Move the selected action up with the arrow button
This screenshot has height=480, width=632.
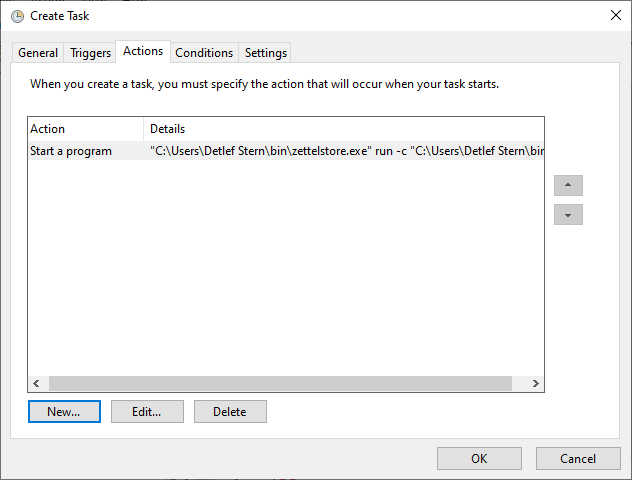point(568,186)
